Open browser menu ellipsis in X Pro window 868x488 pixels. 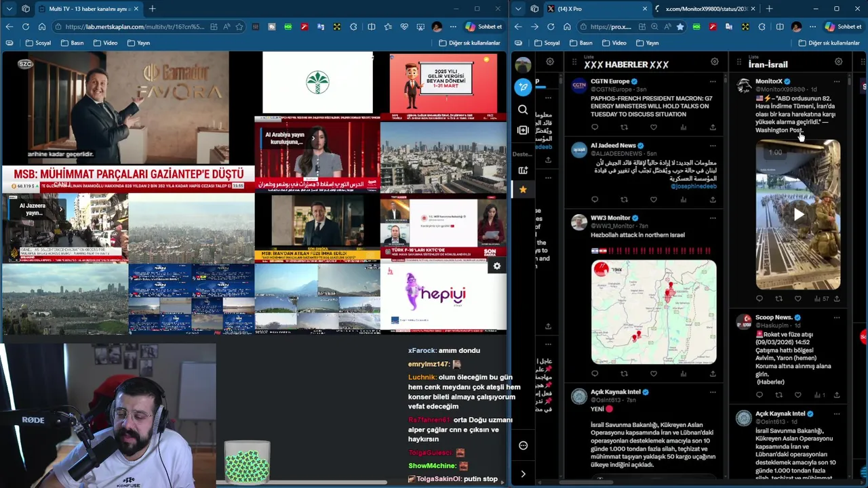pyautogui.click(x=812, y=26)
